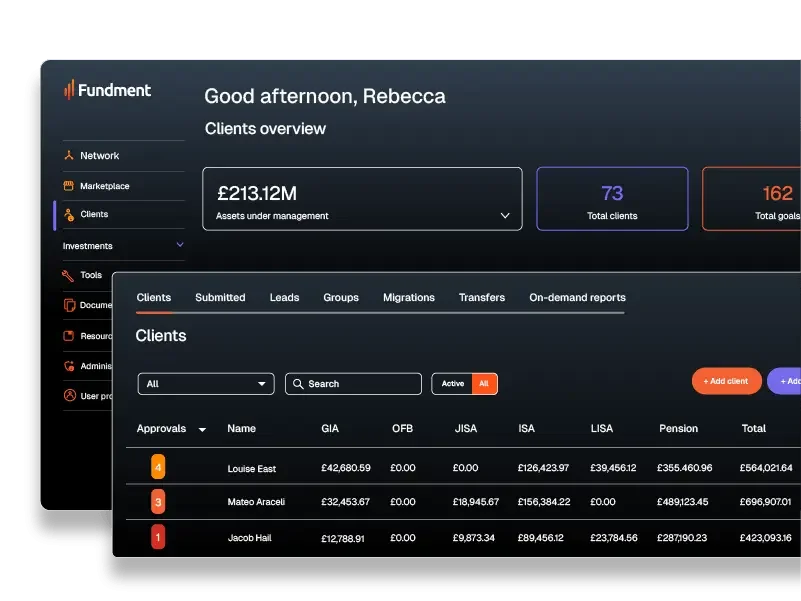The width and height of the screenshot is (801, 601).
Task: Open client Jacob Hail
Action: 250,538
